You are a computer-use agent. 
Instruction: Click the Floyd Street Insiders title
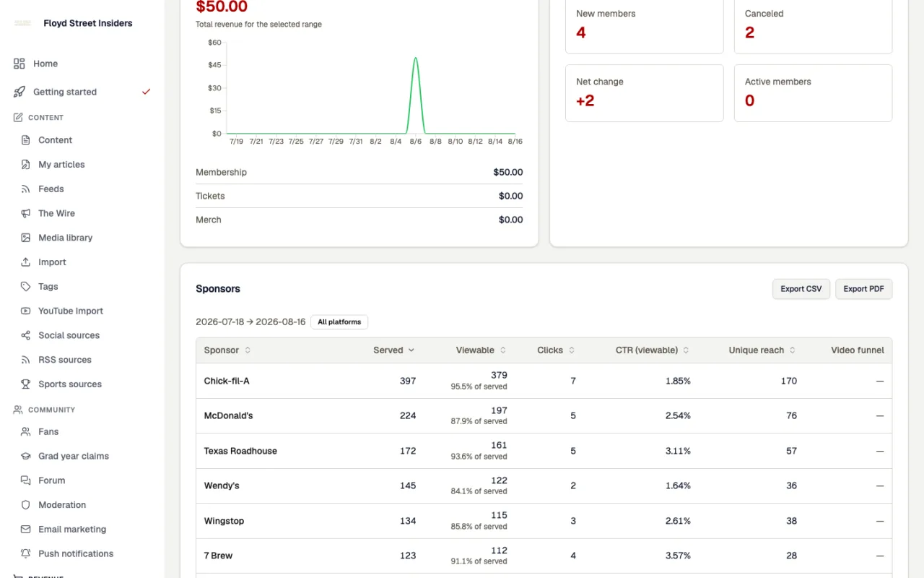tap(88, 23)
